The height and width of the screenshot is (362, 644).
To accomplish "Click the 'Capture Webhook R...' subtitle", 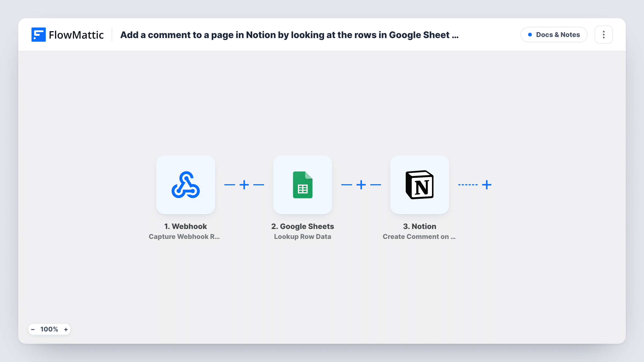I will click(x=184, y=237).
